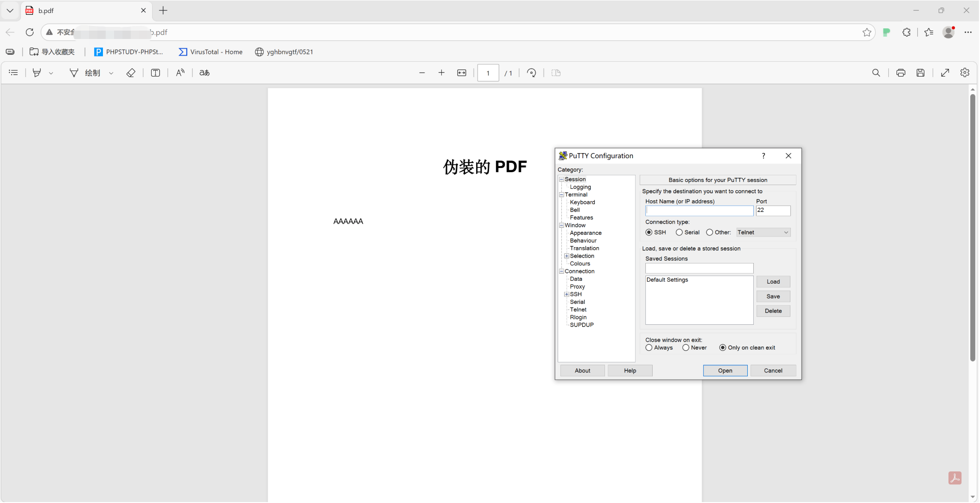Open the Telnet connection type dropdown
Image resolution: width=980 pixels, height=503 pixels.
[x=763, y=232]
